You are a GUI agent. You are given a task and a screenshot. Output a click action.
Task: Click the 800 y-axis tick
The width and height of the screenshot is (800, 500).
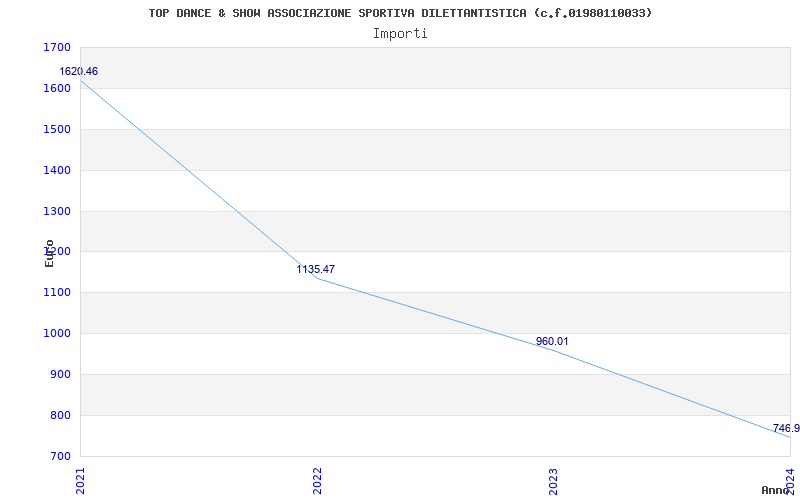60,415
